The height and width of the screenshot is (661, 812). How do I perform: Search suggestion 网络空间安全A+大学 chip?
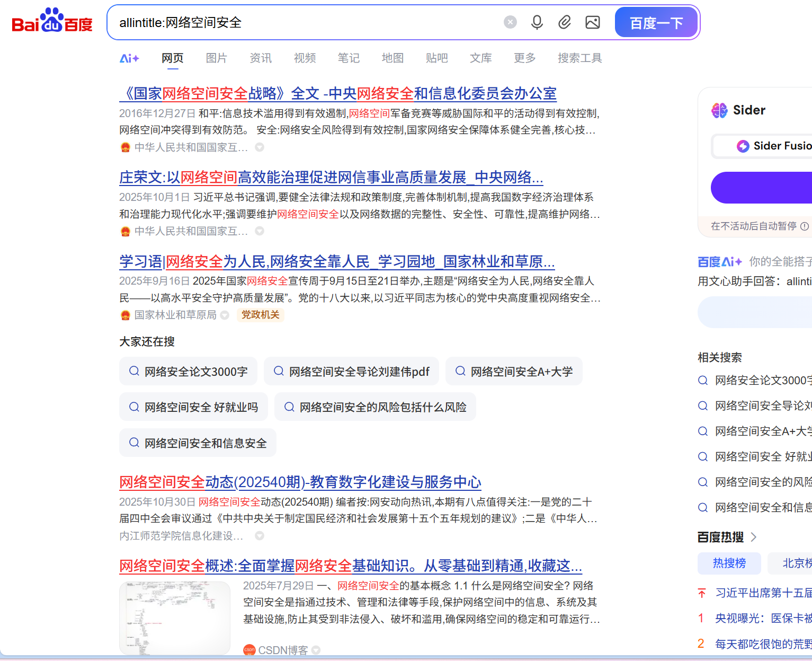(514, 372)
